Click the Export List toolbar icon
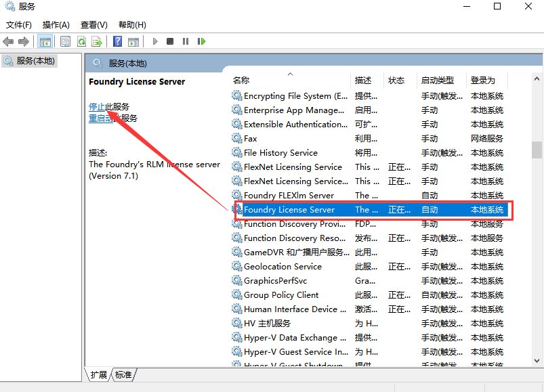The image size is (544, 392). click(97, 42)
